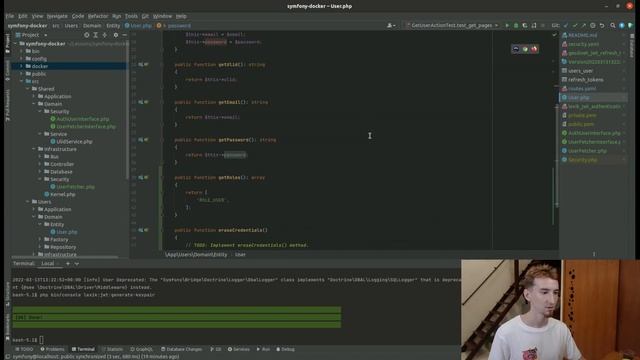Open file in Chrome browser icon
This screenshot has width=640, height=360.
[x=525, y=49]
